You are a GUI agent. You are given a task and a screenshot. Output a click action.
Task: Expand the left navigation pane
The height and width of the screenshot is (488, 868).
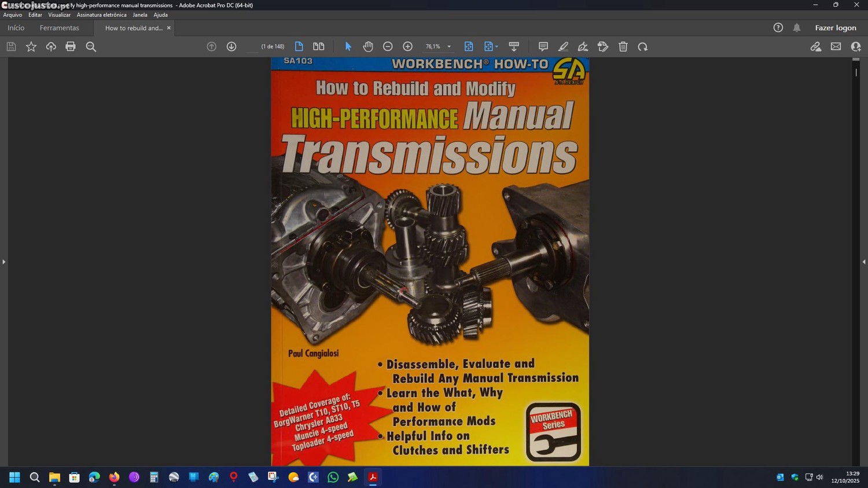coord(3,262)
